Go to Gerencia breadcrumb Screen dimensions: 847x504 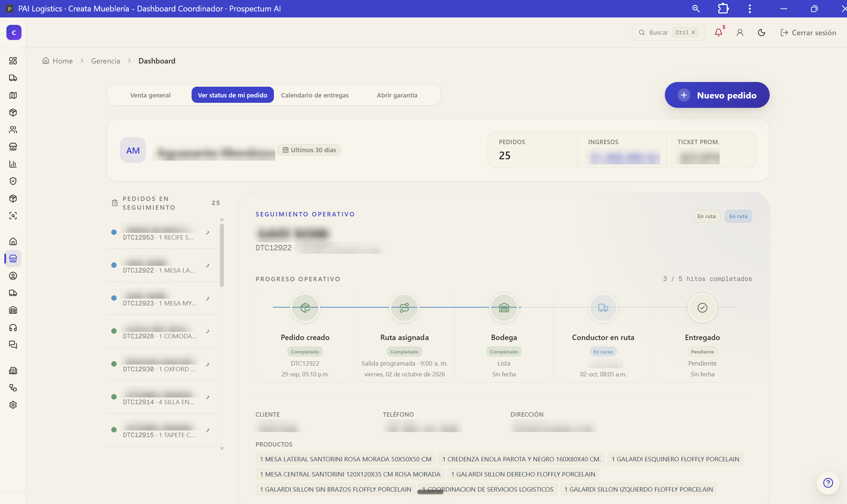[105, 61]
